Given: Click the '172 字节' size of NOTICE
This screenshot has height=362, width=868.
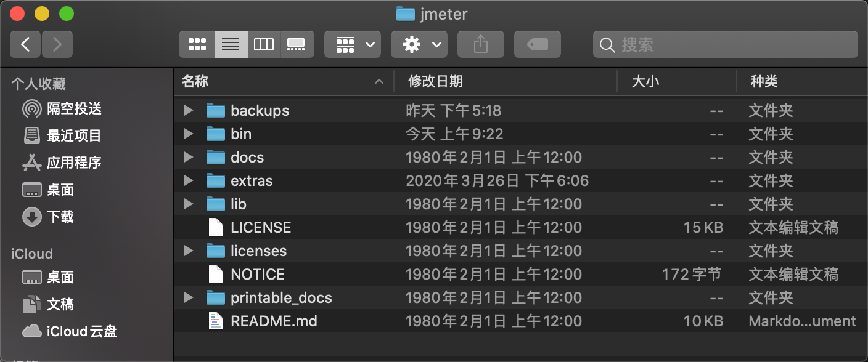Looking at the screenshot, I should tap(692, 275).
